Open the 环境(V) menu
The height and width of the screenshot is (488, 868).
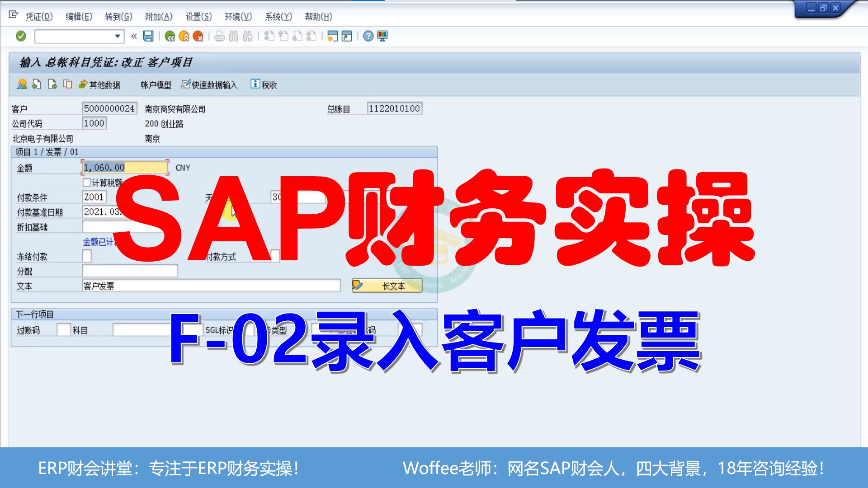(238, 17)
